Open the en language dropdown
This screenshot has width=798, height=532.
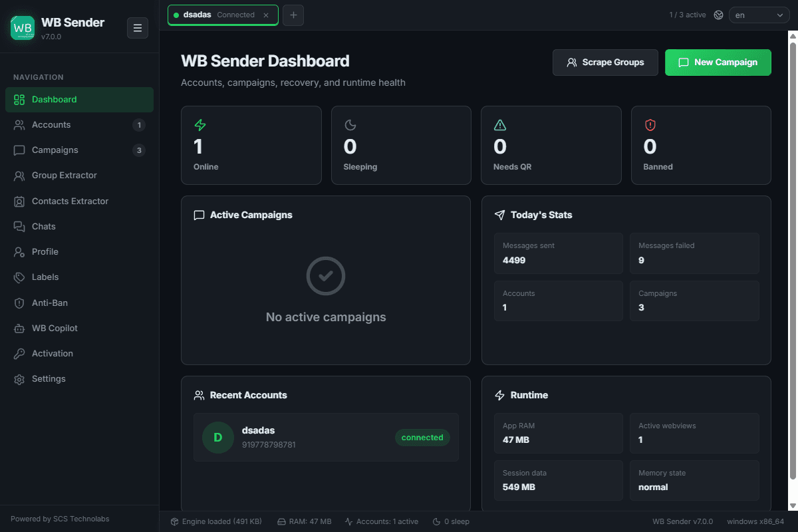pyautogui.click(x=759, y=15)
